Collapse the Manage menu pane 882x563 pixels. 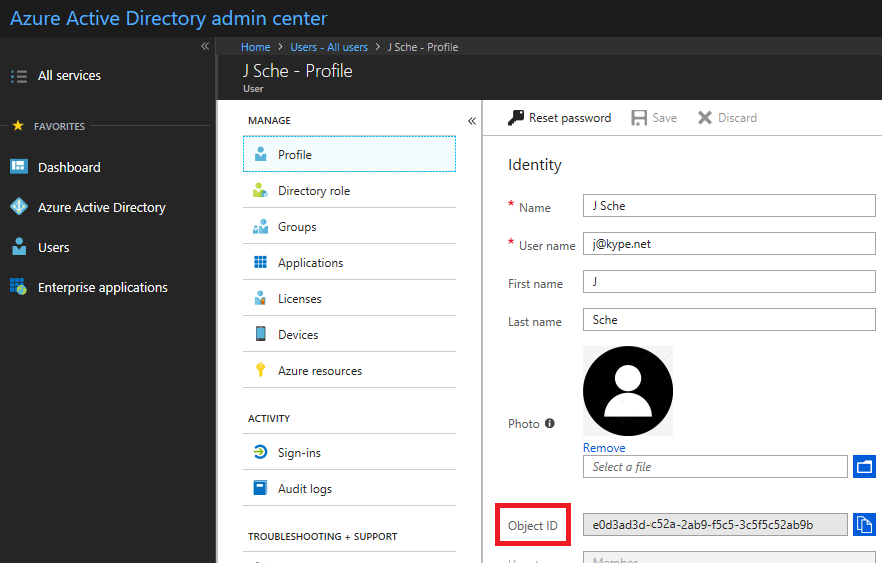(x=471, y=121)
